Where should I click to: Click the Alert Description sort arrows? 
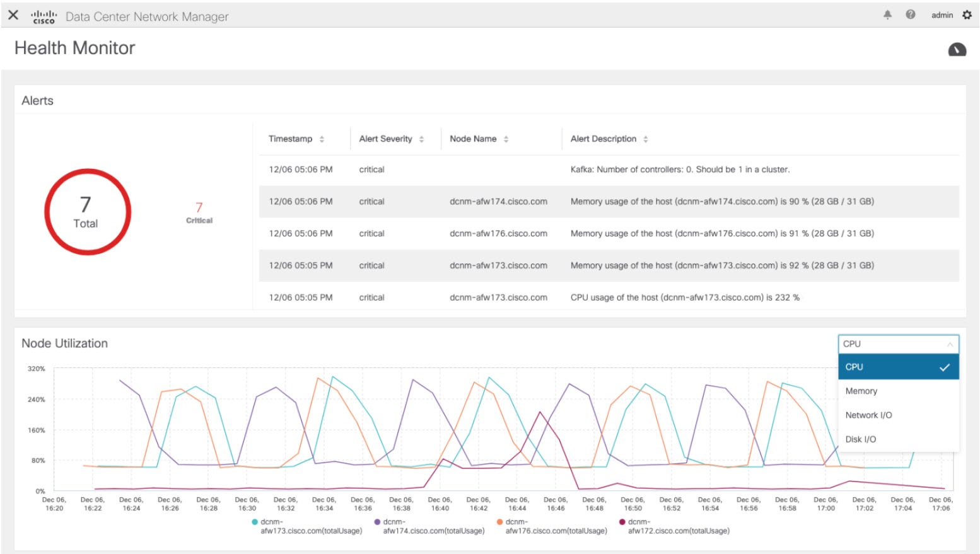pos(645,139)
